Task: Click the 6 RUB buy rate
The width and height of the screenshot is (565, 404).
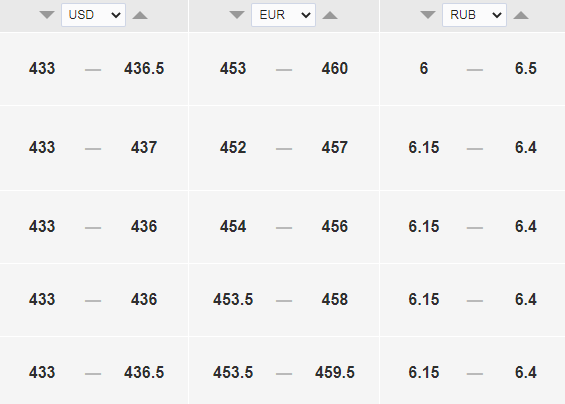Action: pyautogui.click(x=424, y=68)
